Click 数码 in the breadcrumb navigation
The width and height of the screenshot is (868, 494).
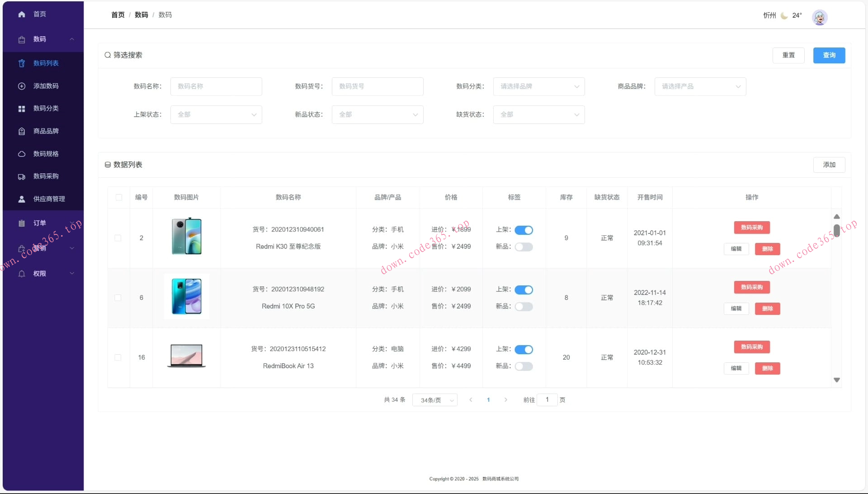tap(141, 14)
